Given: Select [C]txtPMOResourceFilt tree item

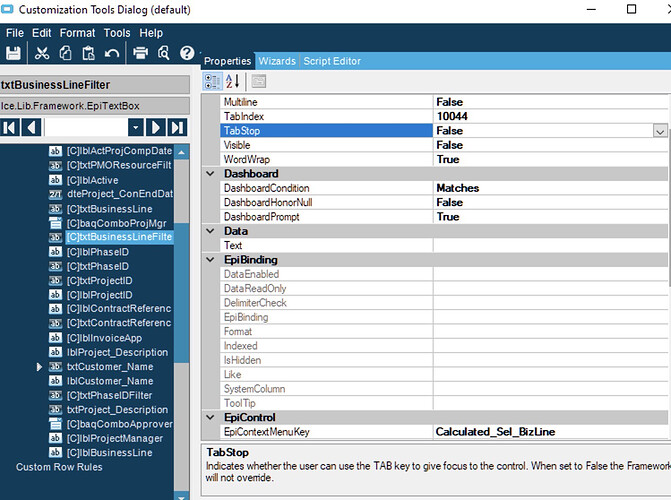Looking at the screenshot, I should tap(119, 165).
